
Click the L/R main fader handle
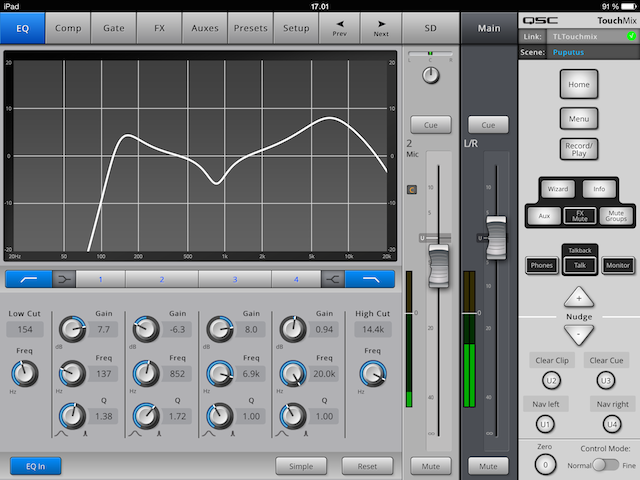point(496,238)
